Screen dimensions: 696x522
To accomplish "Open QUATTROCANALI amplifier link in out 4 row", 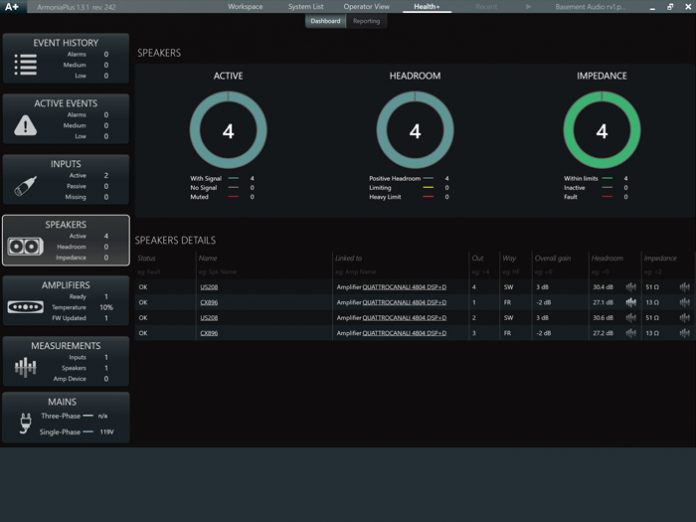I will click(x=404, y=287).
